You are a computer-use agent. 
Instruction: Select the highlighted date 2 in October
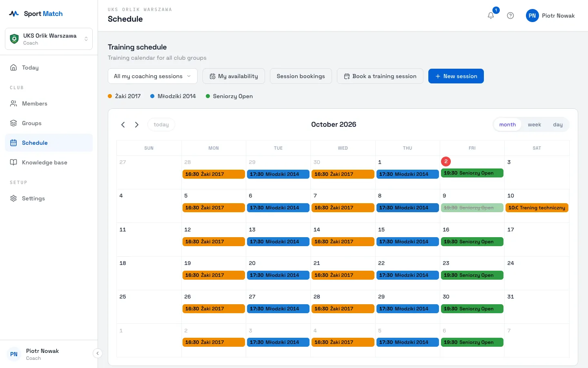(x=446, y=162)
